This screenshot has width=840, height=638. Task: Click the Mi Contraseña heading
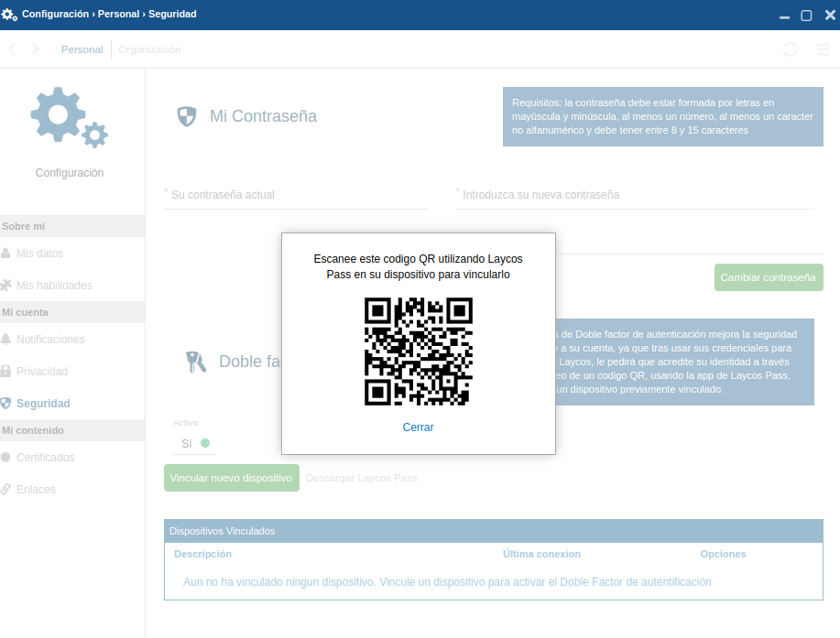[263, 116]
